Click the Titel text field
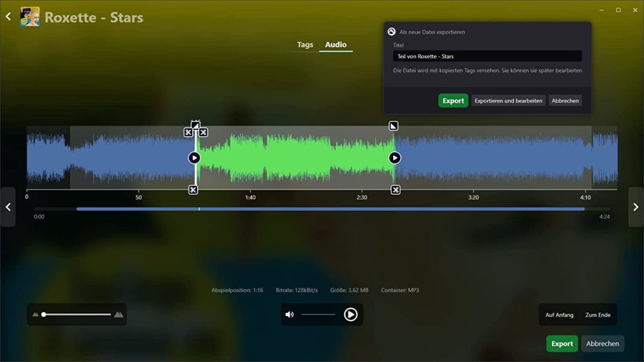 click(487, 56)
